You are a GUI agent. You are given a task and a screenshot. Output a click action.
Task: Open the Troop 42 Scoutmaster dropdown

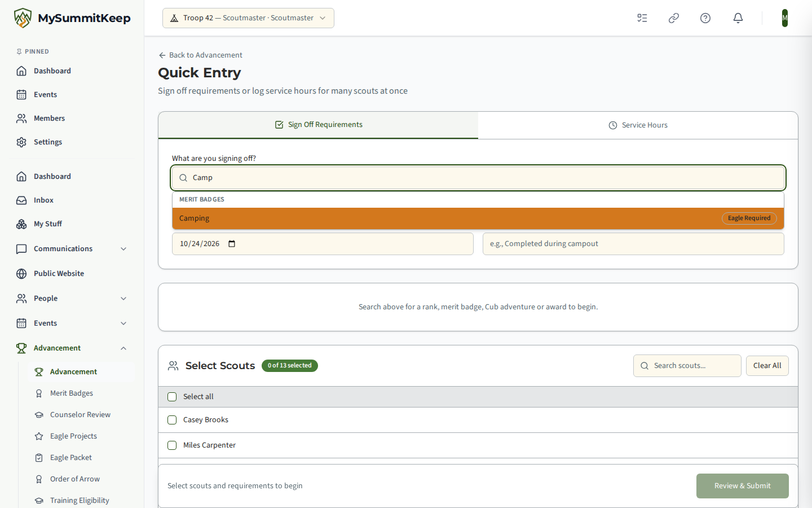click(248, 18)
